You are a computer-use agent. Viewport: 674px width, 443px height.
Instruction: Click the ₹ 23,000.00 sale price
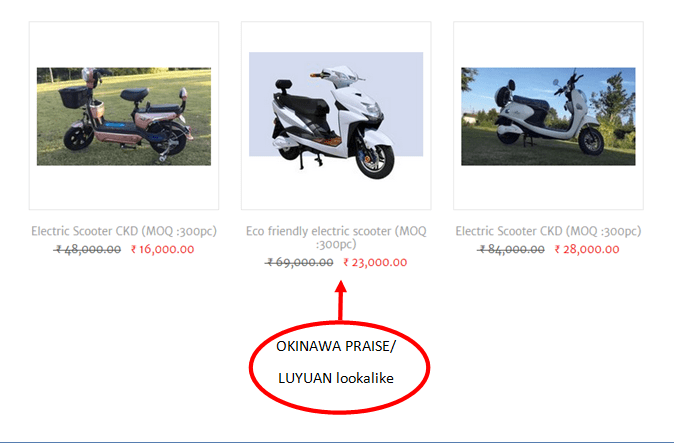[x=375, y=263]
